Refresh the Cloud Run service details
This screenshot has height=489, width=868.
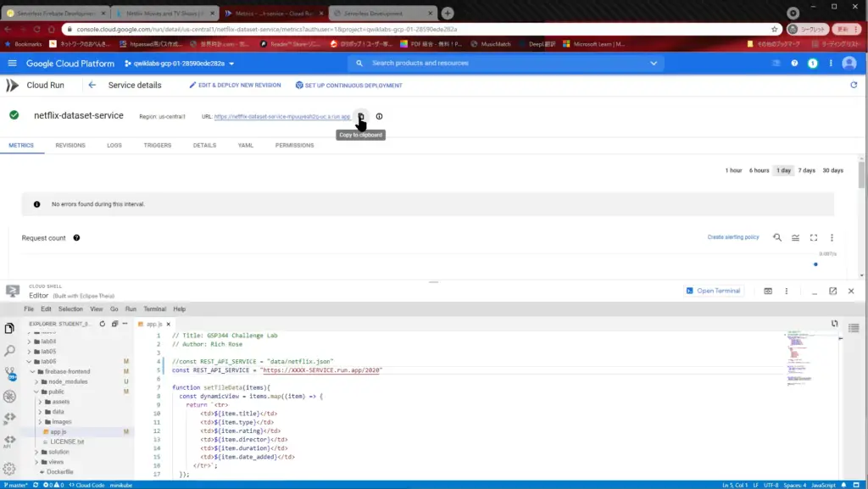[x=854, y=85]
